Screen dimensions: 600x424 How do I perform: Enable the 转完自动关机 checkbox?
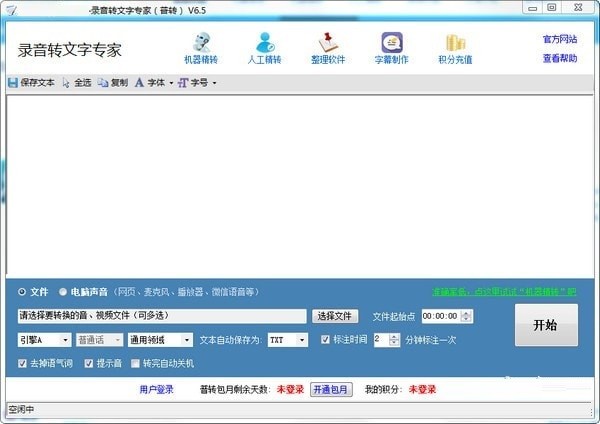(135, 363)
